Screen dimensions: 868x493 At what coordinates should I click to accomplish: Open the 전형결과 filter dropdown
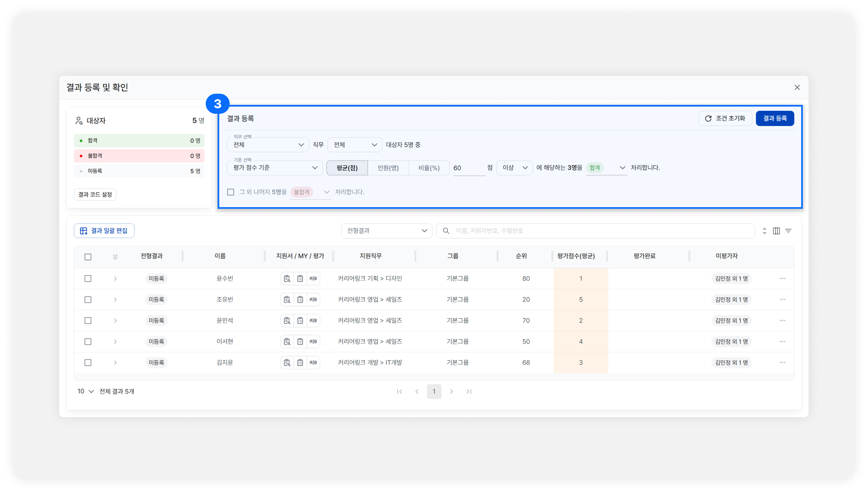point(386,231)
